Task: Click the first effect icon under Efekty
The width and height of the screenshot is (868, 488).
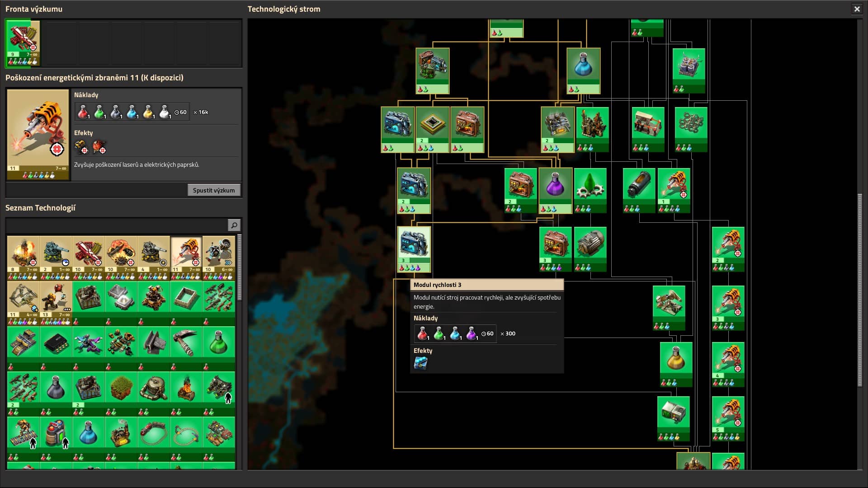Action: tap(81, 147)
